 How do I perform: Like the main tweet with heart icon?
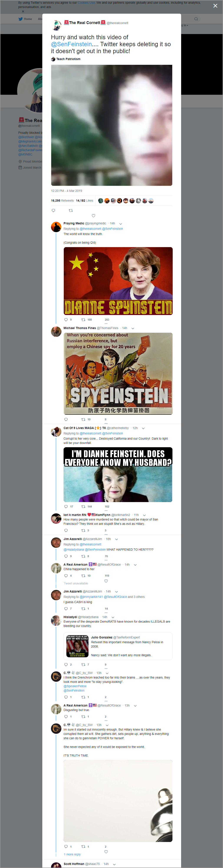click(93, 216)
